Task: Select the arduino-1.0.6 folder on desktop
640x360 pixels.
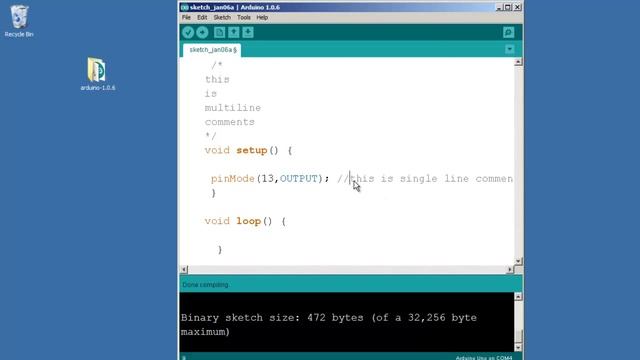Action: [98, 74]
